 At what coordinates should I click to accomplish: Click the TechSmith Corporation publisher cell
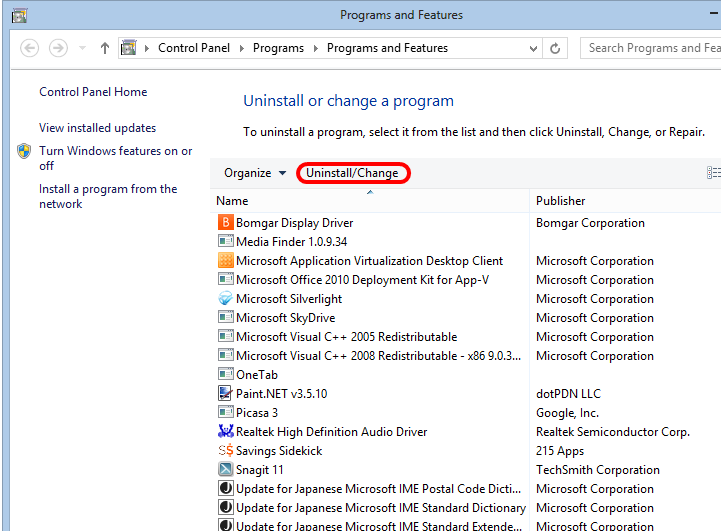coord(598,469)
